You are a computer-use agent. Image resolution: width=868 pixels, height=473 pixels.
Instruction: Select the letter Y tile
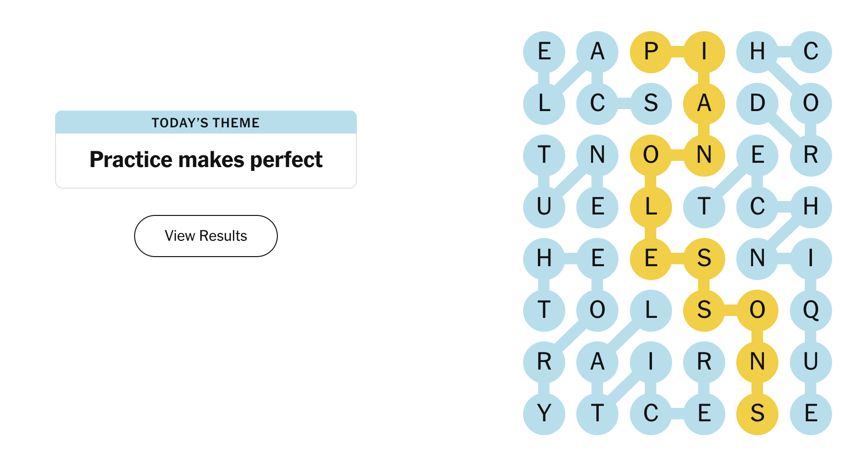coord(544,414)
